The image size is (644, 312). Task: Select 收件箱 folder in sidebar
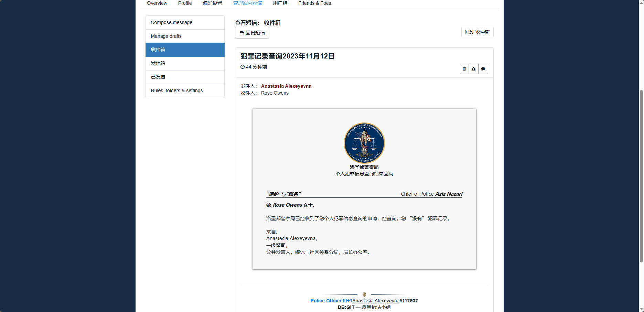coord(185,50)
